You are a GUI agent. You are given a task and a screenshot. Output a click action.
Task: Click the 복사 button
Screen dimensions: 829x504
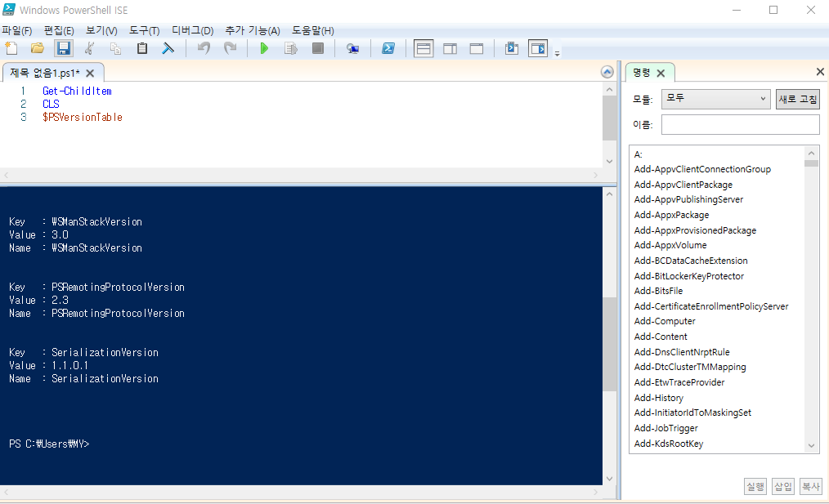click(810, 486)
